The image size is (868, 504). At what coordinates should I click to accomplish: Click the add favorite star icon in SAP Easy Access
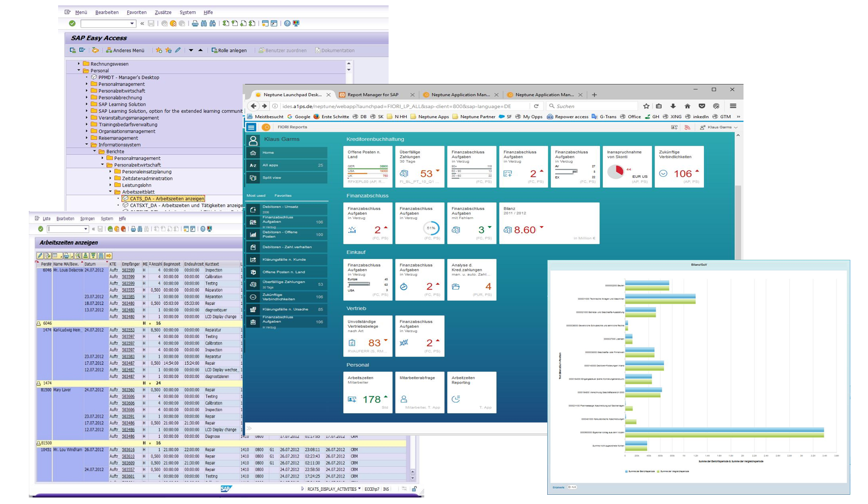[x=159, y=50]
